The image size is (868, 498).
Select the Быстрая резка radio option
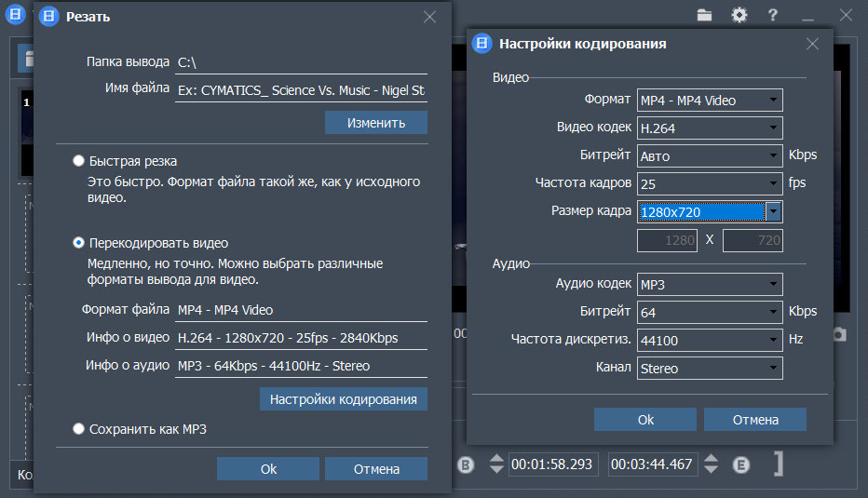click(78, 161)
